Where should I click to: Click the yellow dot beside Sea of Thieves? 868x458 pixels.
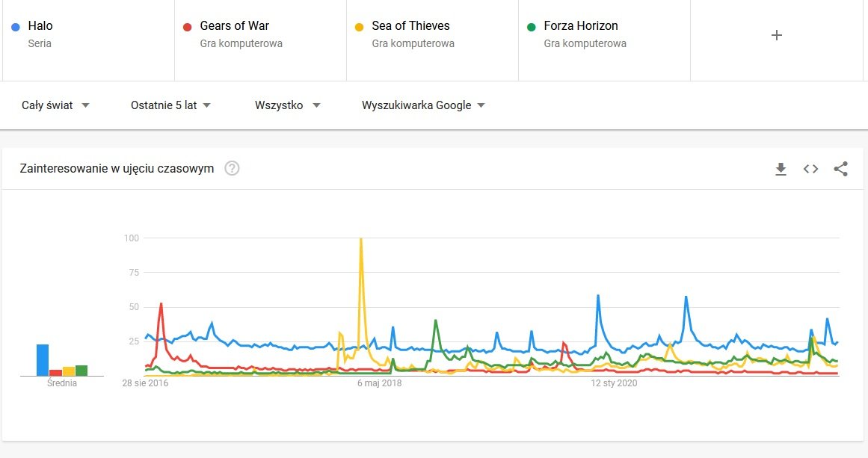coord(360,26)
